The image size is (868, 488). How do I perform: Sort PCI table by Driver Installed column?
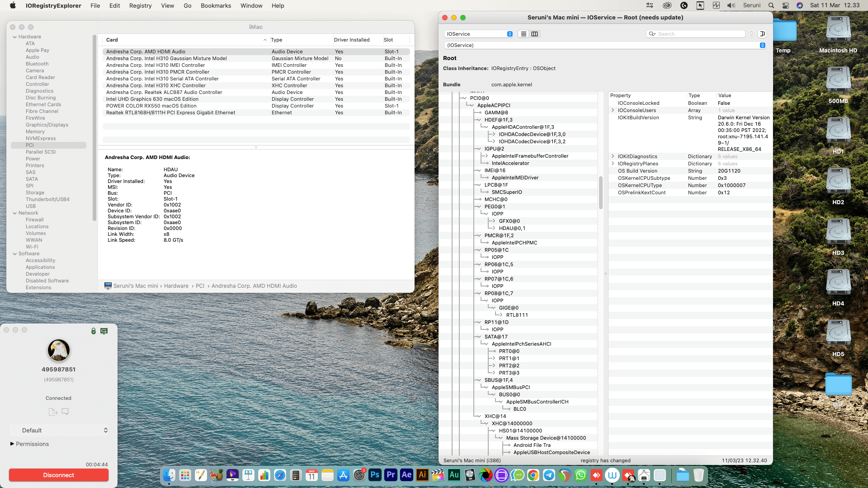tap(357, 40)
